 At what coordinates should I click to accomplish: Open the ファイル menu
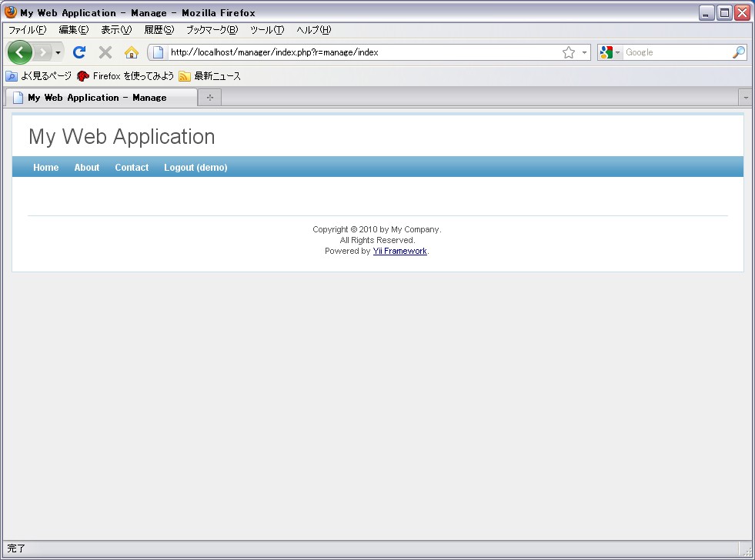coord(27,30)
